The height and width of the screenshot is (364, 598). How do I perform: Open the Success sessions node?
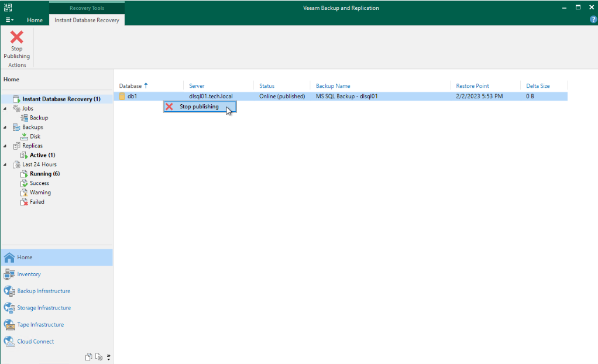(39, 183)
